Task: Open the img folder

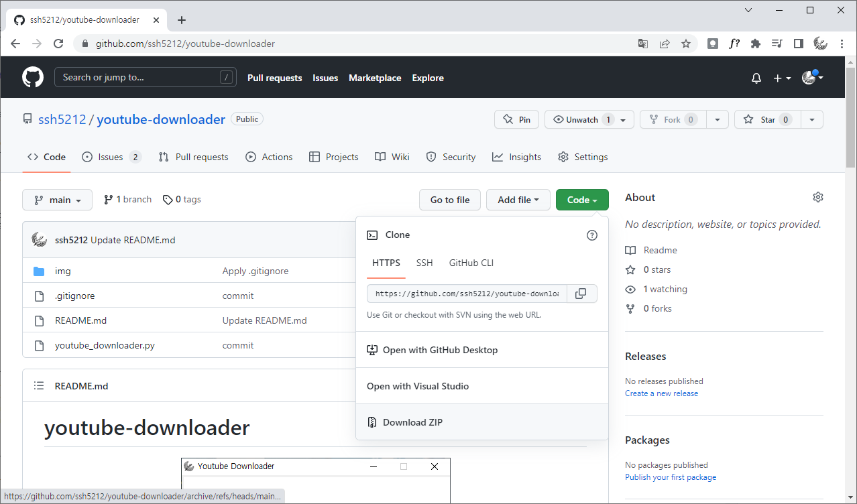Action: 63,271
